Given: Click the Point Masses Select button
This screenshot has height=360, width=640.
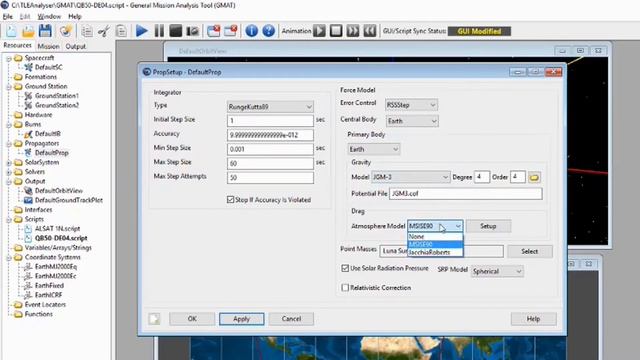Looking at the screenshot, I should [530, 251].
